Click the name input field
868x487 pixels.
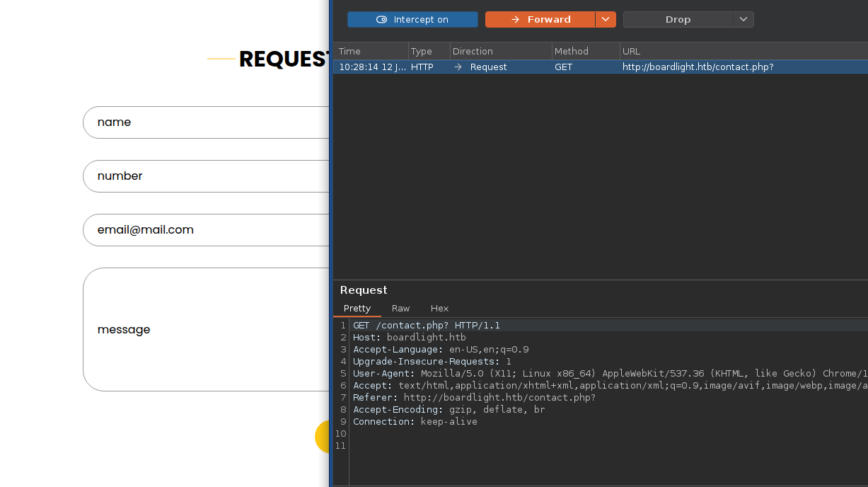pyautogui.click(x=207, y=122)
